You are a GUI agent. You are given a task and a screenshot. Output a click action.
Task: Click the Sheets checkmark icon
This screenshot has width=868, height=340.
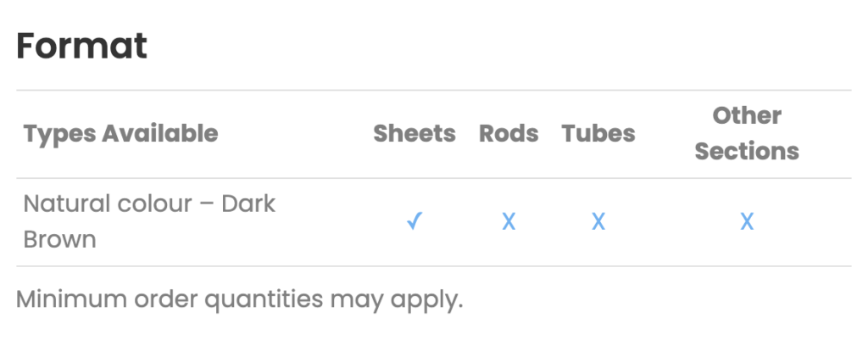coord(415,221)
